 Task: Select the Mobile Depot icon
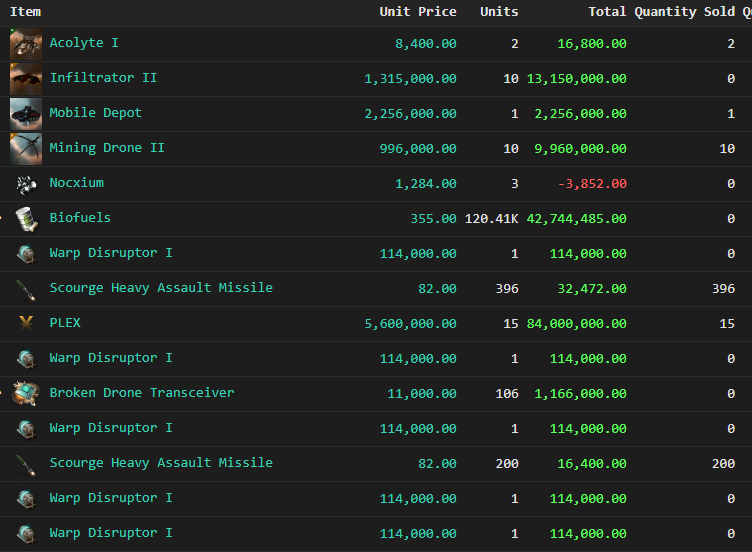[26, 114]
